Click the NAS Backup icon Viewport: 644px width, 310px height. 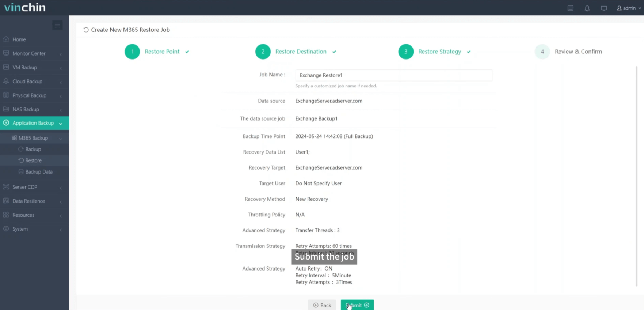[6, 109]
